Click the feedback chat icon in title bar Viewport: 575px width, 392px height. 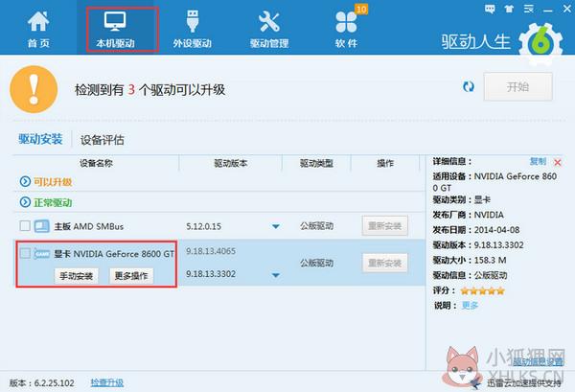pos(490,9)
